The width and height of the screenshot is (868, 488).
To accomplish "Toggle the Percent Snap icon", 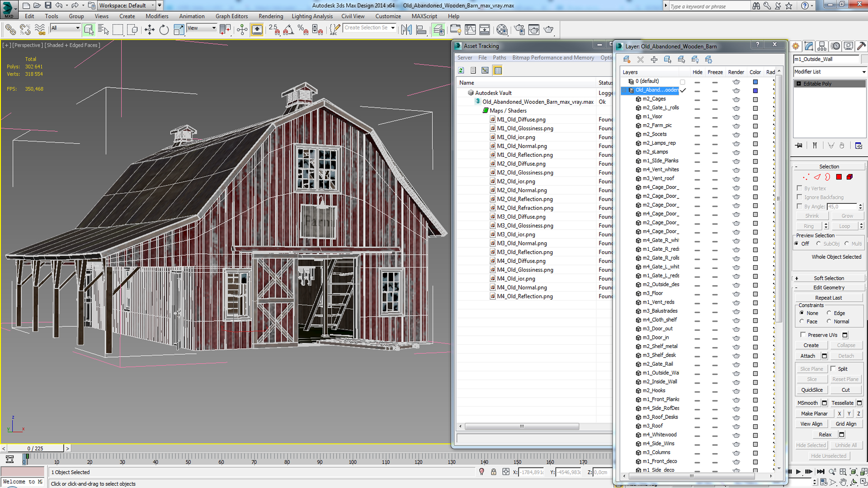I will 303,30.
